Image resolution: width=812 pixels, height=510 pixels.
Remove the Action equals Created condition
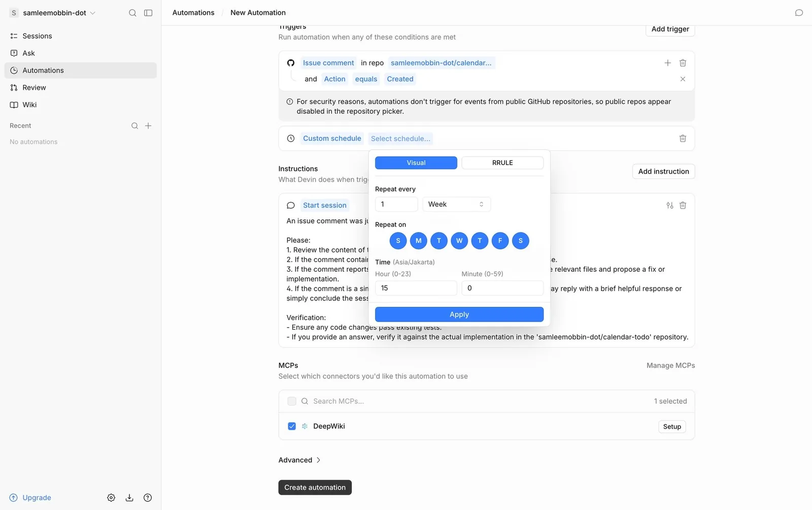tap(683, 79)
